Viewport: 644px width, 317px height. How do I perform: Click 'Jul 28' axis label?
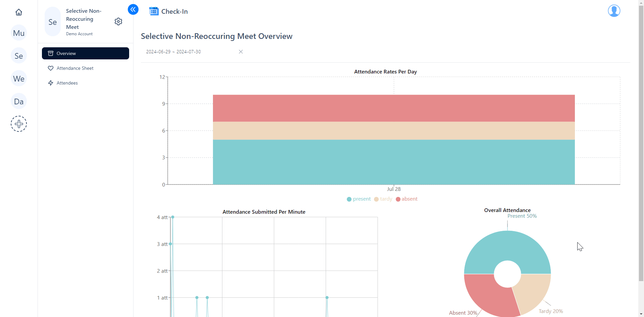point(394,189)
